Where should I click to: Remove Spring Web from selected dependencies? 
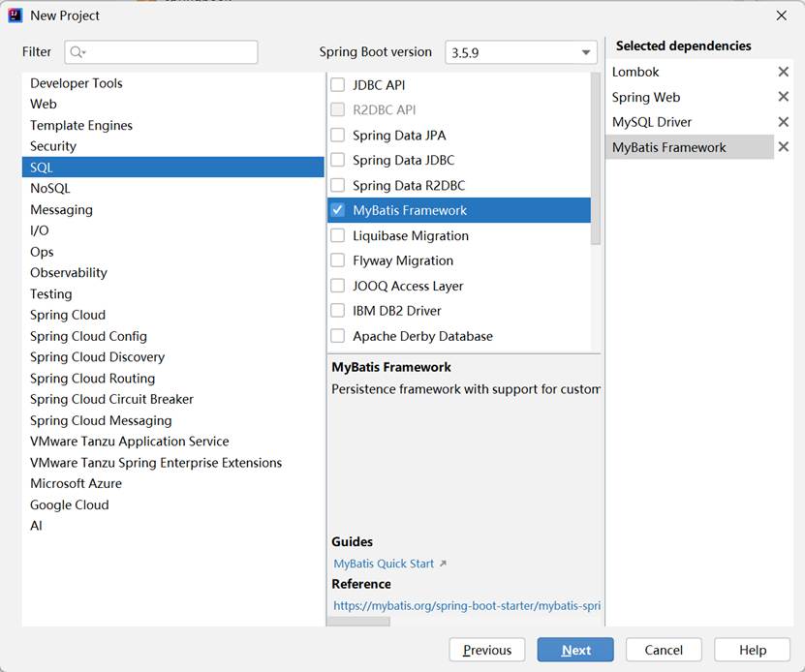point(783,97)
